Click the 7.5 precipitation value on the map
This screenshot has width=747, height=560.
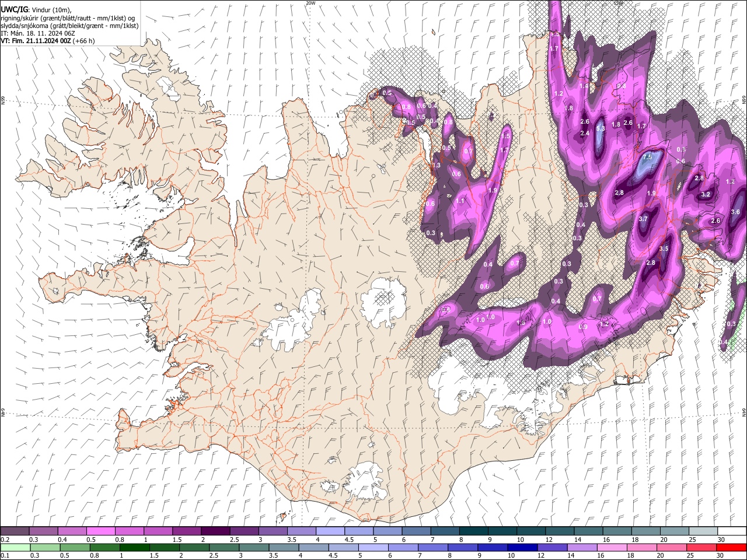click(x=647, y=157)
